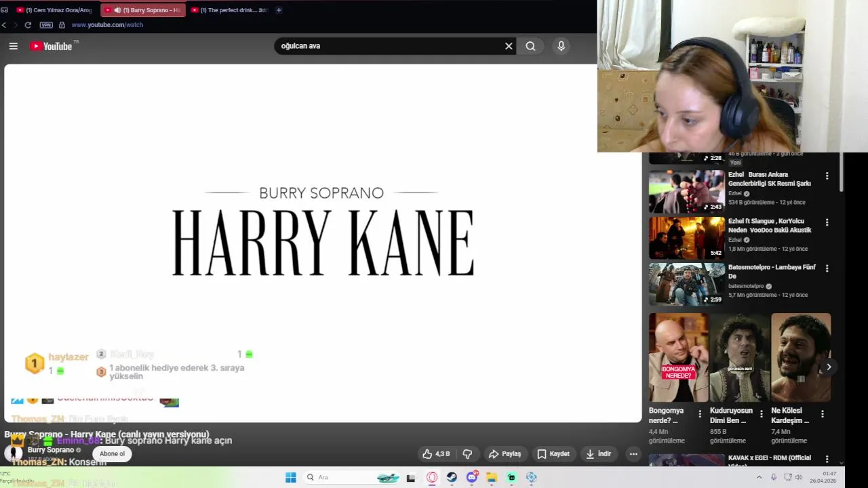Open the volume control in tray
This screenshot has height=488, width=868.
tap(798, 477)
